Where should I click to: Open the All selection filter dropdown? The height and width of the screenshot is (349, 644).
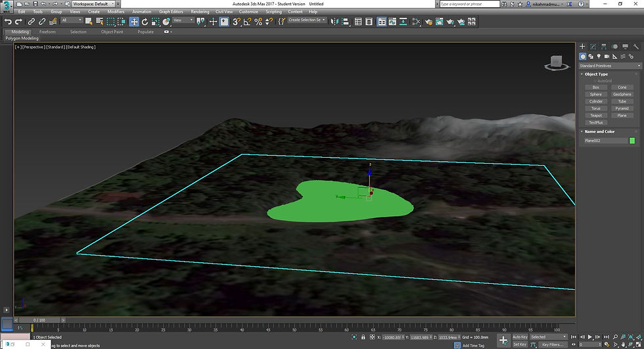(72, 20)
